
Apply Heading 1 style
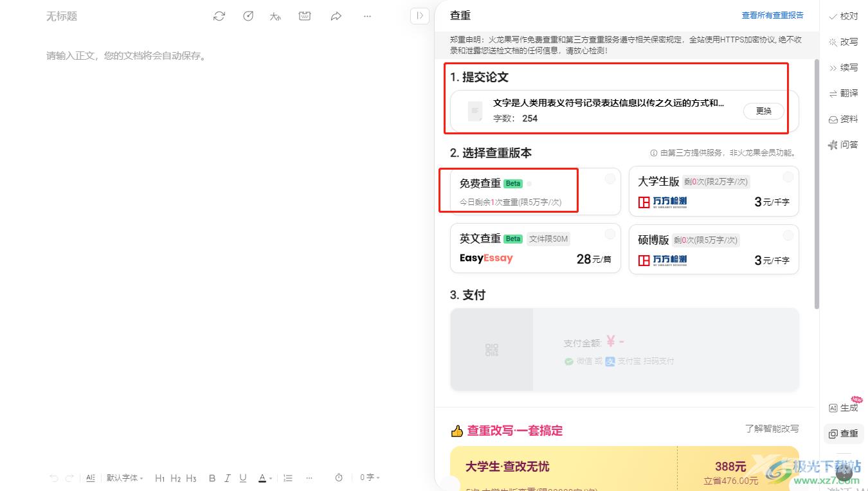pyautogui.click(x=160, y=478)
